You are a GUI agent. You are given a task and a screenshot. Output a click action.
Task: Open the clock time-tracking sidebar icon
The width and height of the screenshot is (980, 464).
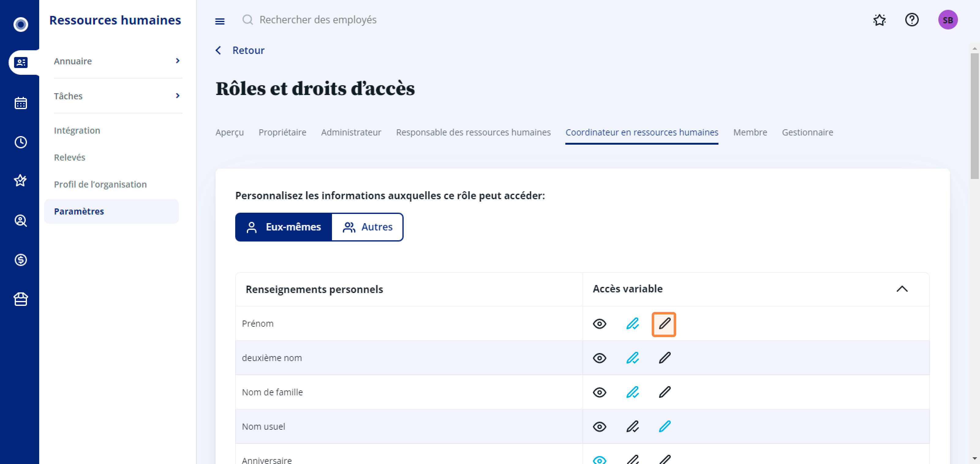pos(21,142)
